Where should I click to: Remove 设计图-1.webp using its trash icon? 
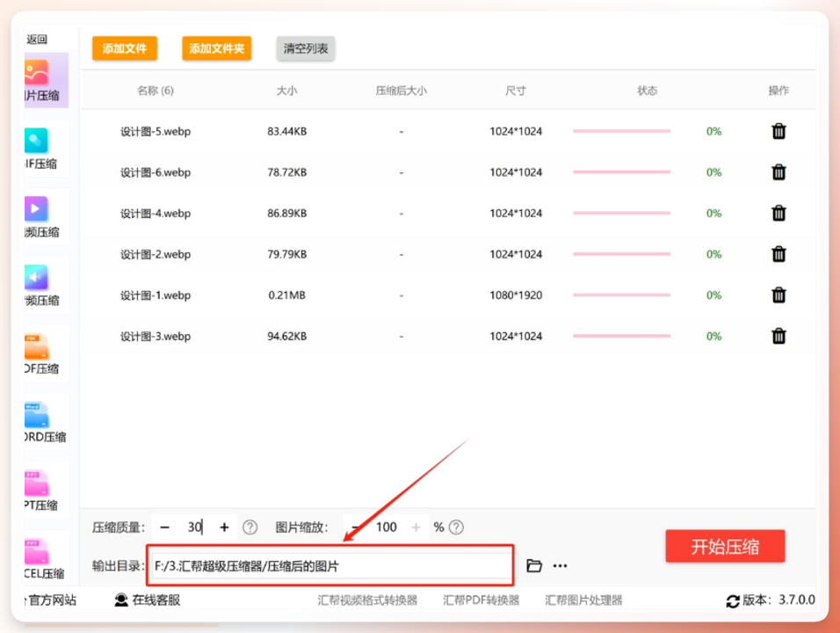[778, 295]
